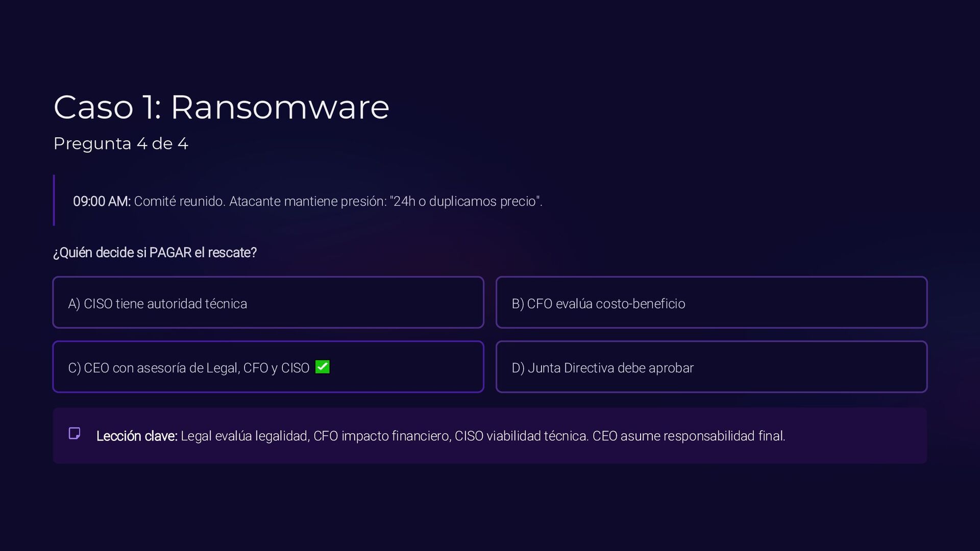Select option D, Junta Directiva debe aprobar
This screenshot has width=980, height=551.
click(711, 367)
